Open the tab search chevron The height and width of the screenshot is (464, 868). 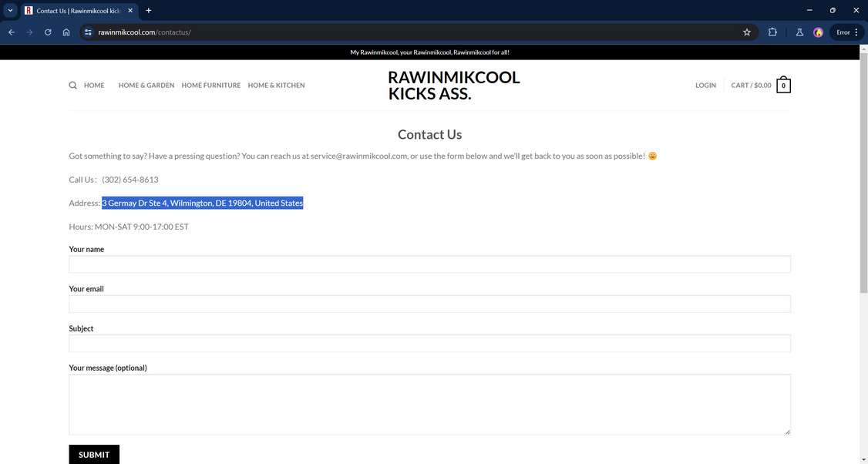click(10, 10)
